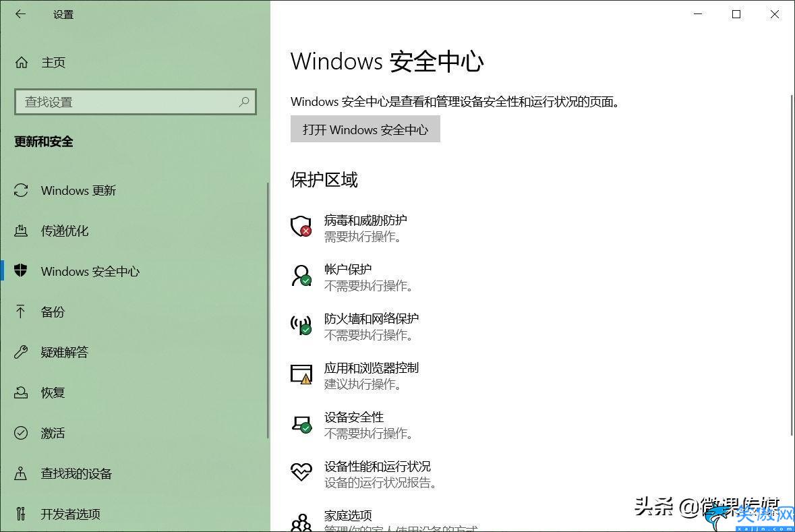The image size is (795, 532).
Task: Minimize the Settings window
Action: [x=698, y=14]
